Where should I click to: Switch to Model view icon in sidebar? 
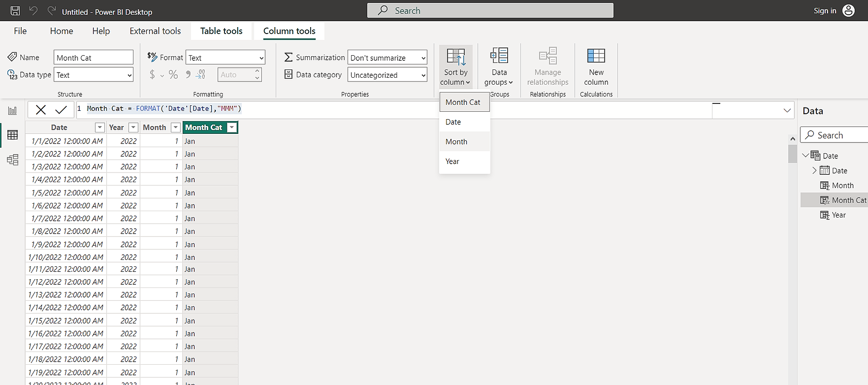[x=12, y=160]
